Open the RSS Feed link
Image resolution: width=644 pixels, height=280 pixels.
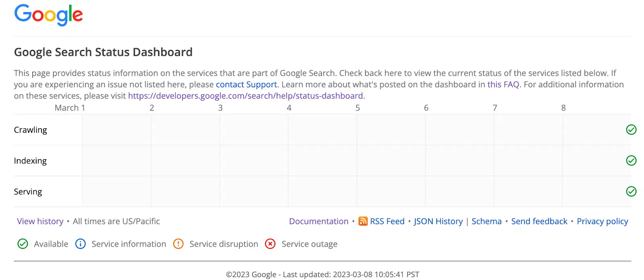click(387, 221)
